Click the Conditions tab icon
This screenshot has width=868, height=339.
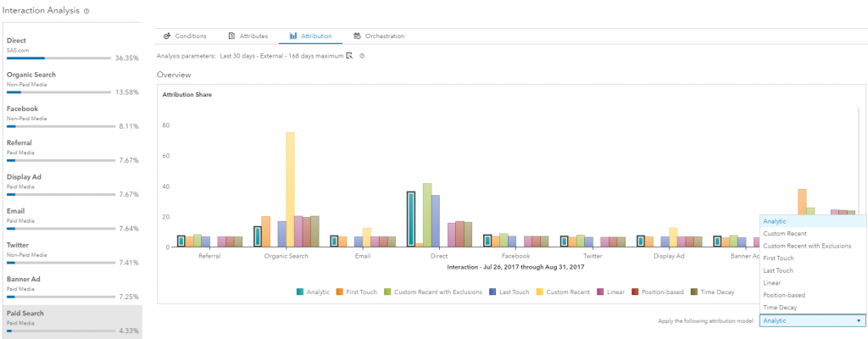(x=167, y=36)
